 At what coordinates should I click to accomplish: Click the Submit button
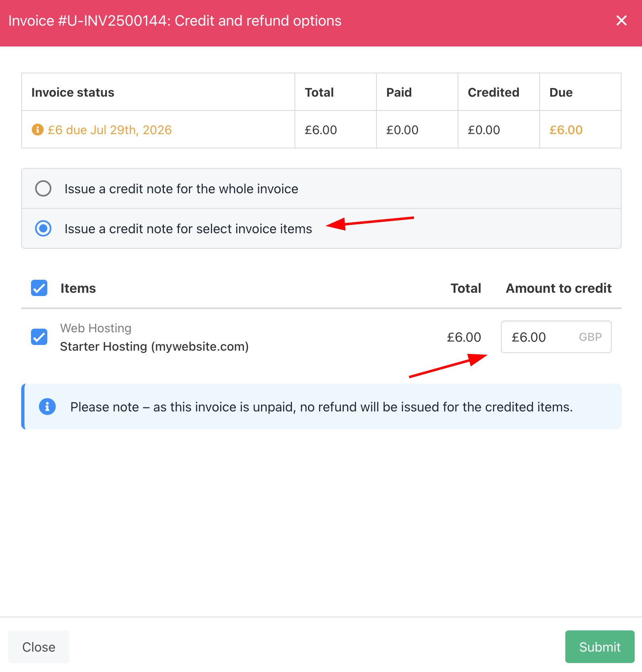600,647
